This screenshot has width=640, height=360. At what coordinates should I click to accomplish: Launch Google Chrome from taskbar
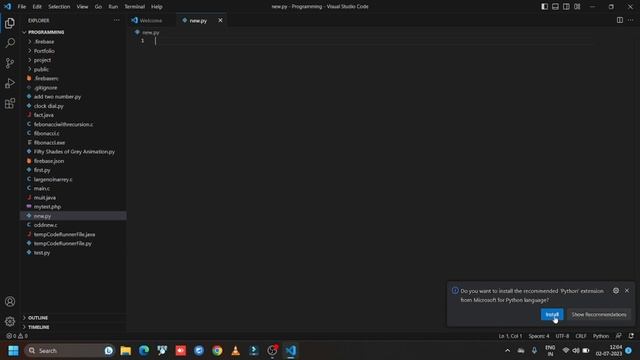[x=217, y=351]
